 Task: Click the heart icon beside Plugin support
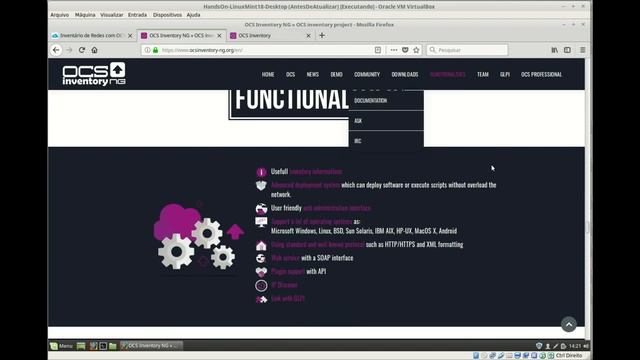[x=261, y=271]
